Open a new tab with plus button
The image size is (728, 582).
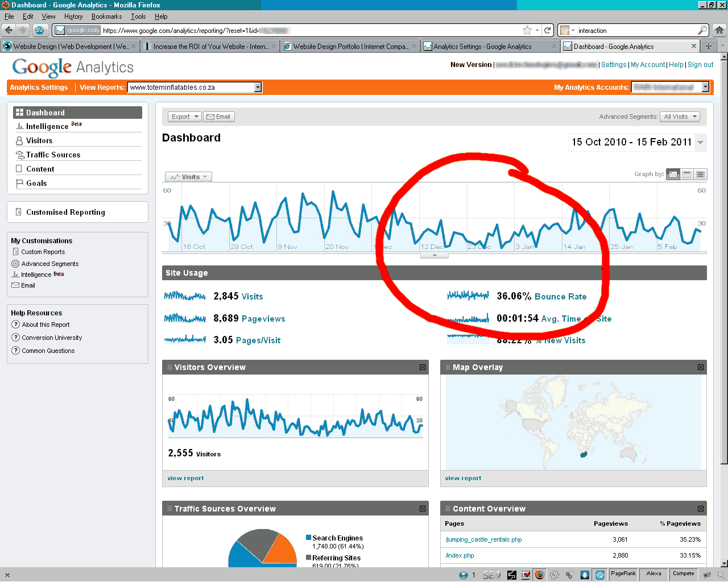708,46
